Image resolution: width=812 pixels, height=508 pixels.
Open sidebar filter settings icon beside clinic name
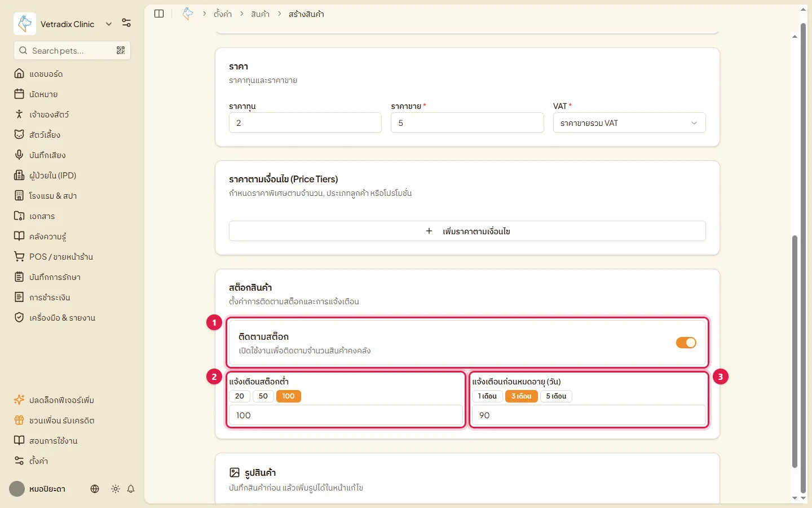pos(126,23)
